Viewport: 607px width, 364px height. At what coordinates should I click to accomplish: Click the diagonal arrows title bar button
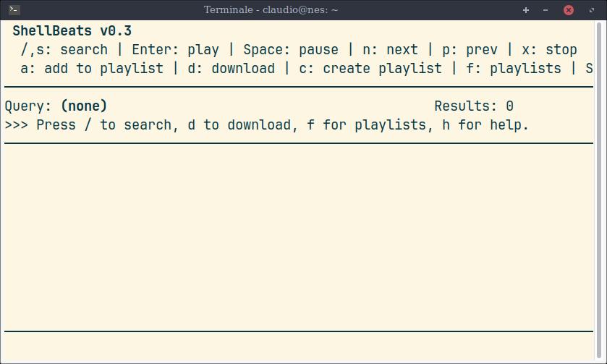(x=589, y=10)
